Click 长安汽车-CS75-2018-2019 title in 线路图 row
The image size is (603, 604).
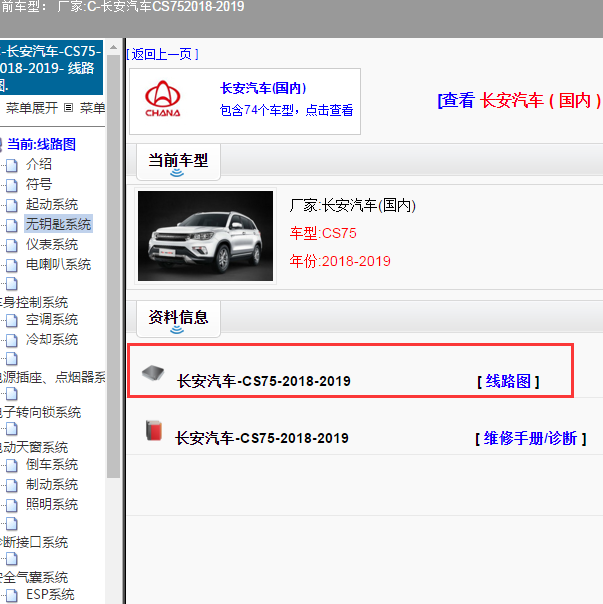click(x=264, y=381)
